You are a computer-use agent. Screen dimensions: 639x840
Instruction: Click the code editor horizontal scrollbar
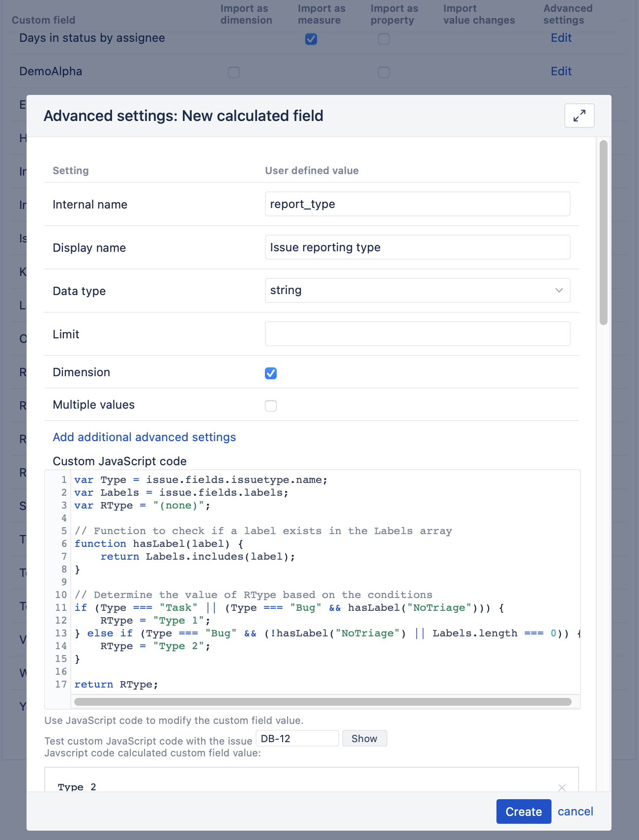pos(322,702)
